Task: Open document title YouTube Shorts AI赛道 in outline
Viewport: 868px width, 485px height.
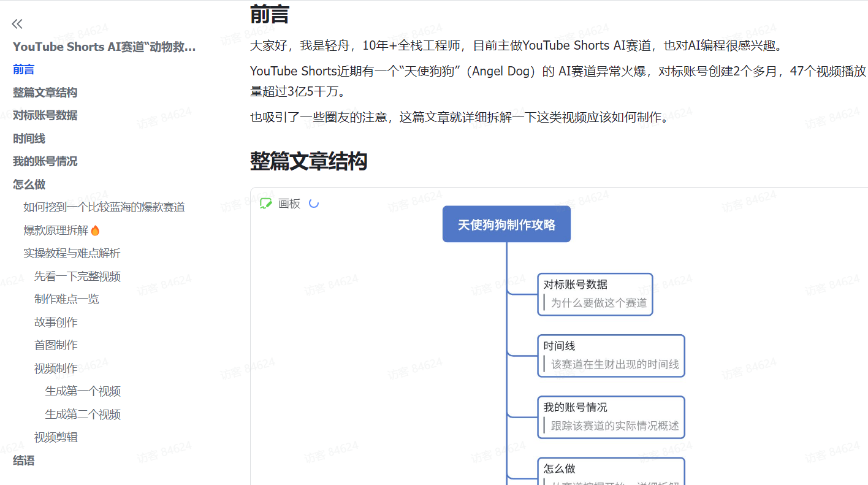Action: [104, 47]
